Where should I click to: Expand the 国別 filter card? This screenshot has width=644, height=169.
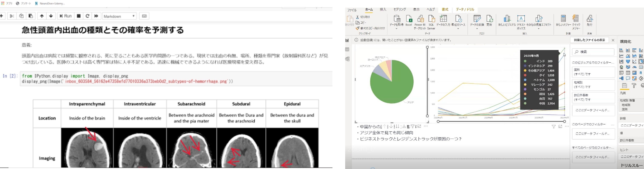point(593,72)
